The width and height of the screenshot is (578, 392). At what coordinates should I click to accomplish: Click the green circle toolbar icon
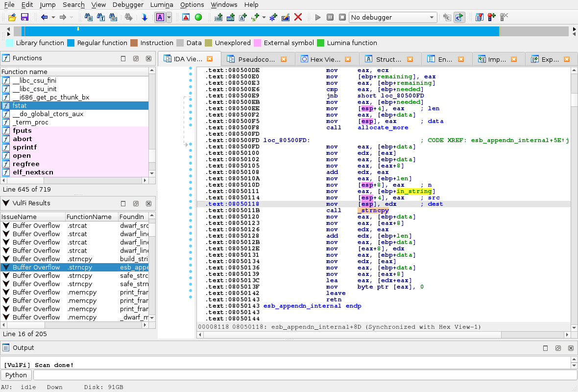(x=198, y=17)
